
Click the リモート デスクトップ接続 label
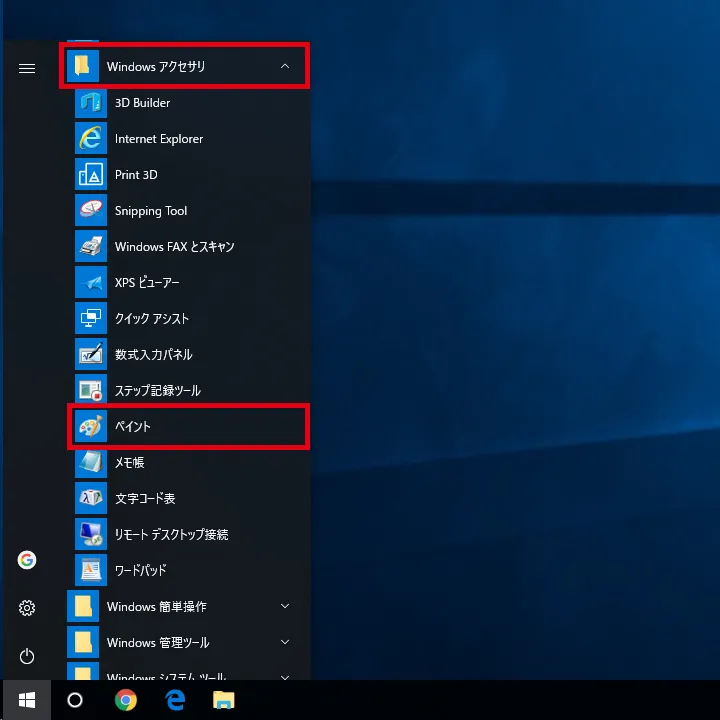[171, 534]
